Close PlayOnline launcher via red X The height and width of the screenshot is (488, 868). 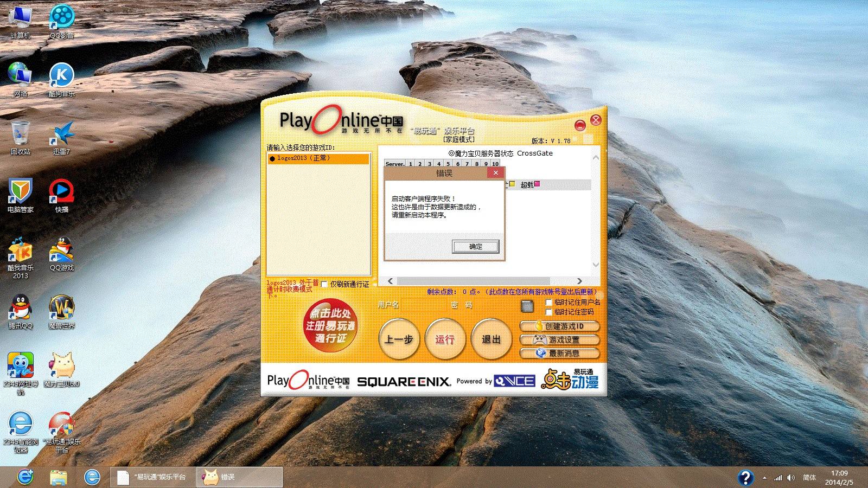(596, 120)
